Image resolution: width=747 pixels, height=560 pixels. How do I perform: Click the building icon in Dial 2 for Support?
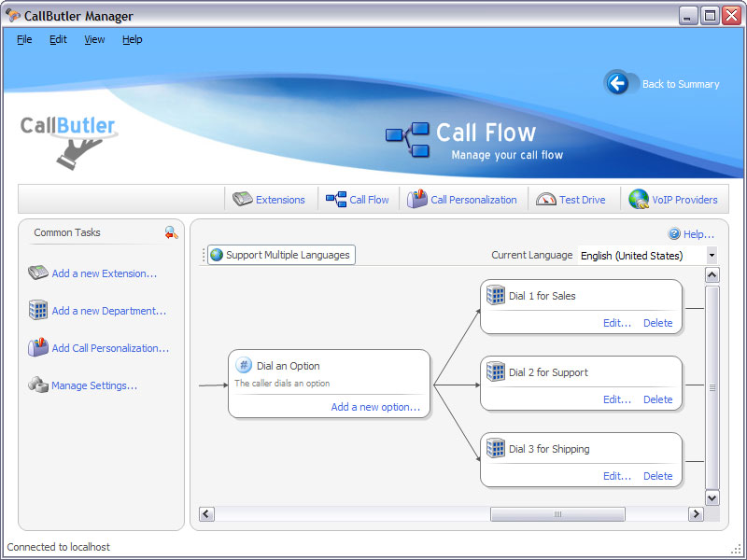coord(496,371)
